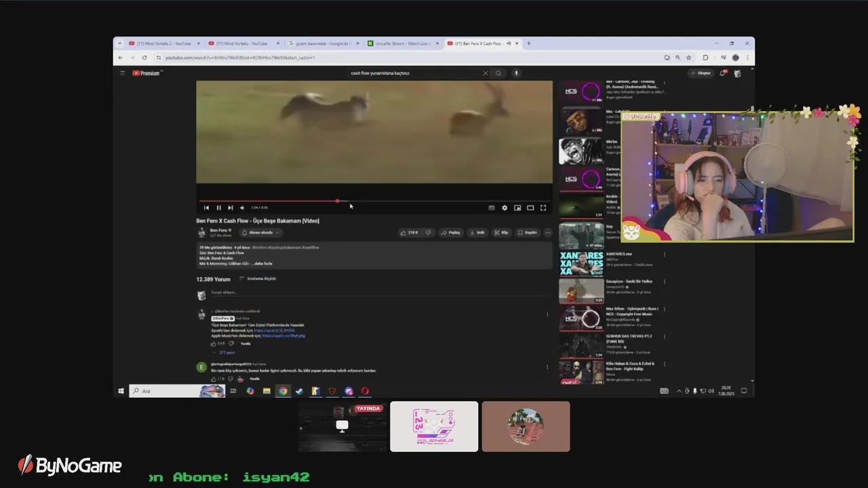Open YouTube notifications bell
The image size is (868, 488).
[723, 73]
